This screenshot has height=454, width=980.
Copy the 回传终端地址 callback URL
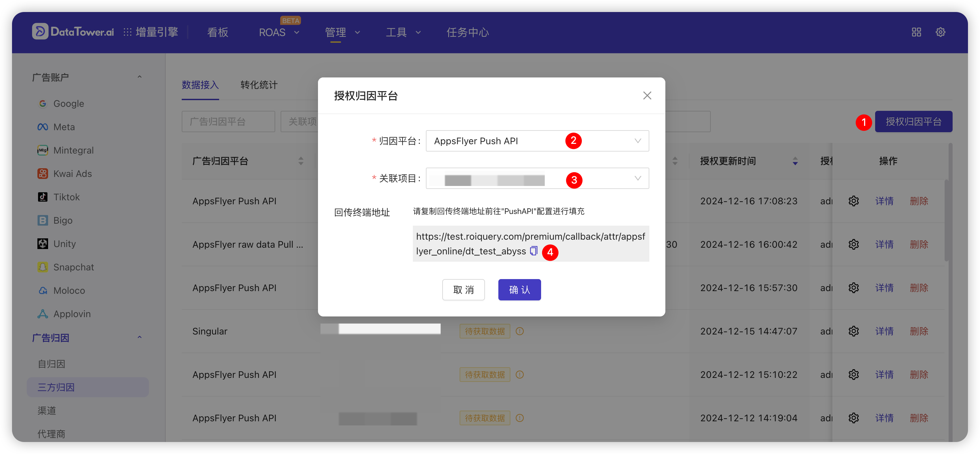point(533,251)
